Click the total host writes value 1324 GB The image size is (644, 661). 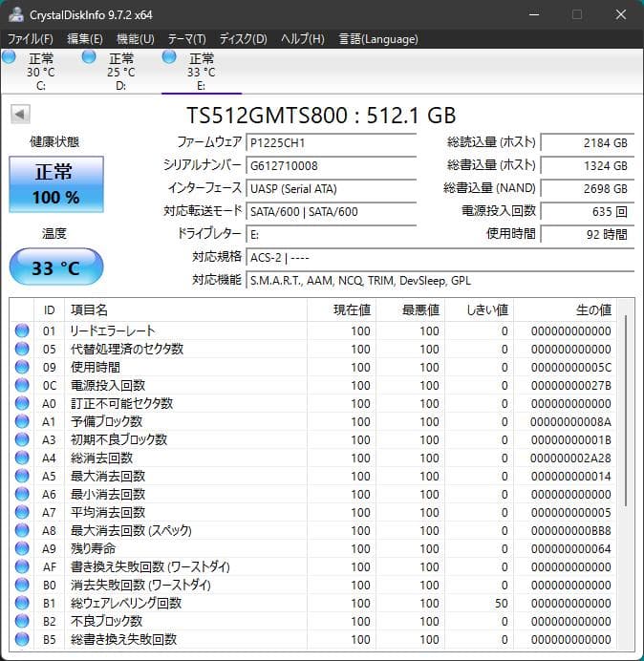click(588, 165)
